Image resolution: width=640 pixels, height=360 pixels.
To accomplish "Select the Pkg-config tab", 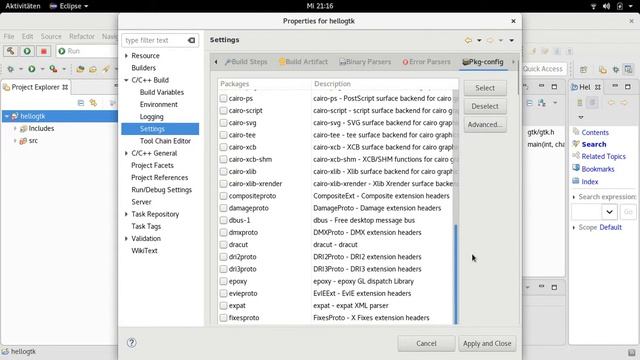I will tap(483, 62).
